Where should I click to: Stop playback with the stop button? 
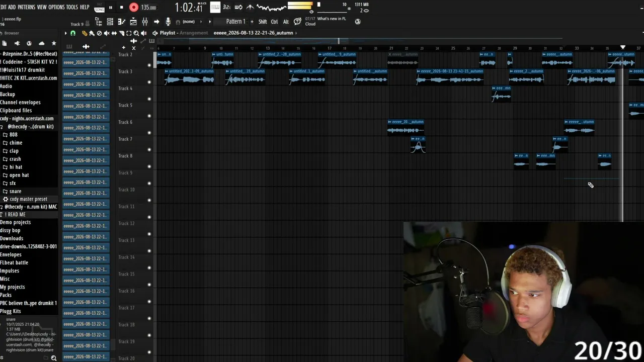click(121, 7)
